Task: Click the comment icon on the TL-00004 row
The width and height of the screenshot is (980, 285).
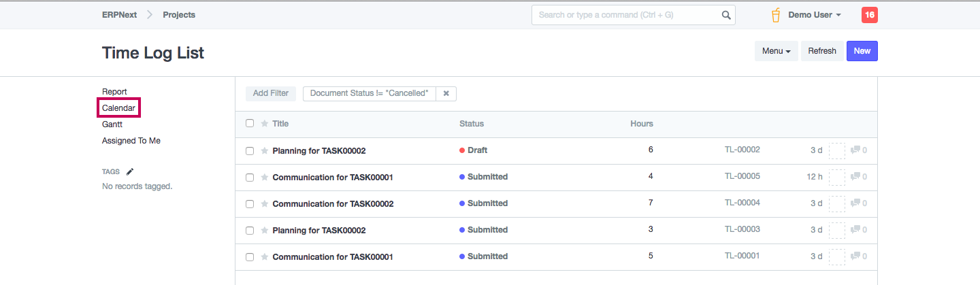Action: tap(855, 203)
